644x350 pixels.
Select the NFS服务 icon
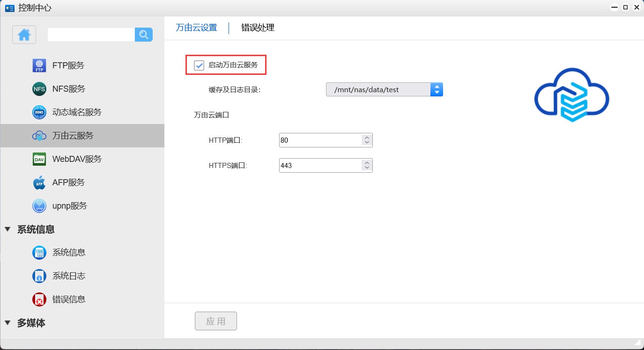click(39, 89)
